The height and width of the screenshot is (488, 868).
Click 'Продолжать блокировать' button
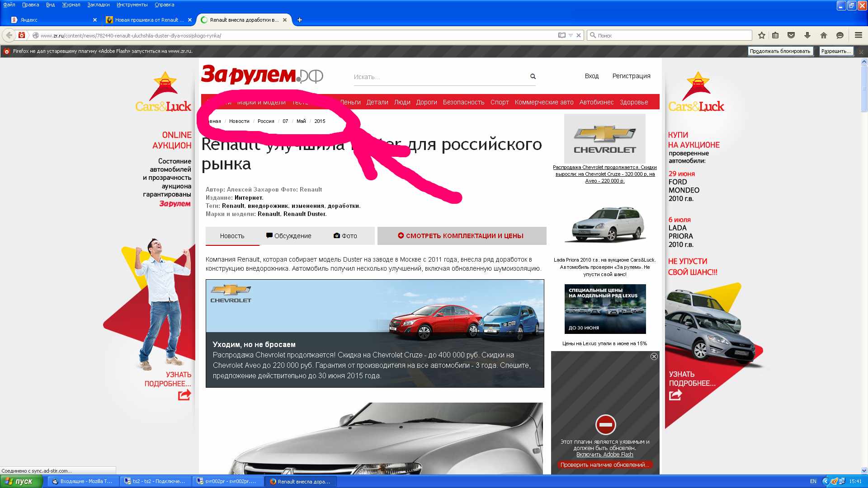[780, 51]
